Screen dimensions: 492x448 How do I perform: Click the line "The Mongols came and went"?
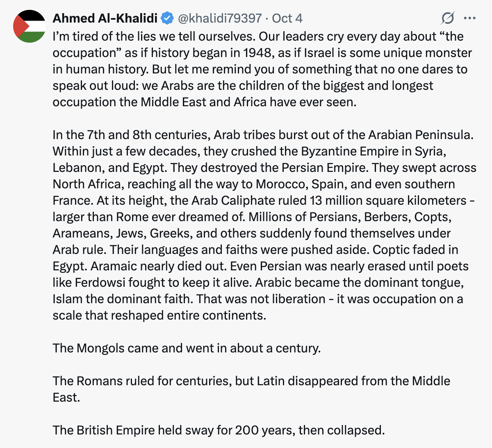click(x=187, y=348)
